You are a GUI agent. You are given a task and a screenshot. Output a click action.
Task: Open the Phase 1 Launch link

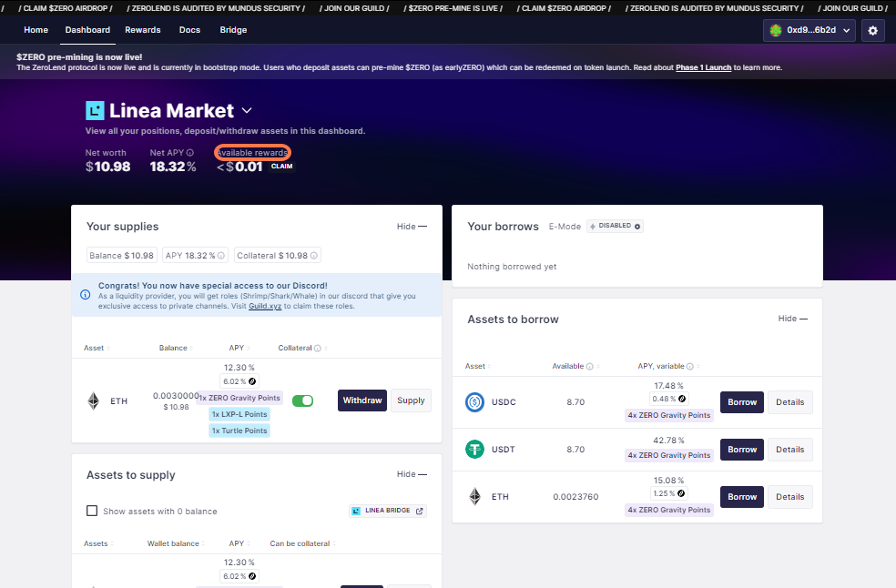point(704,67)
